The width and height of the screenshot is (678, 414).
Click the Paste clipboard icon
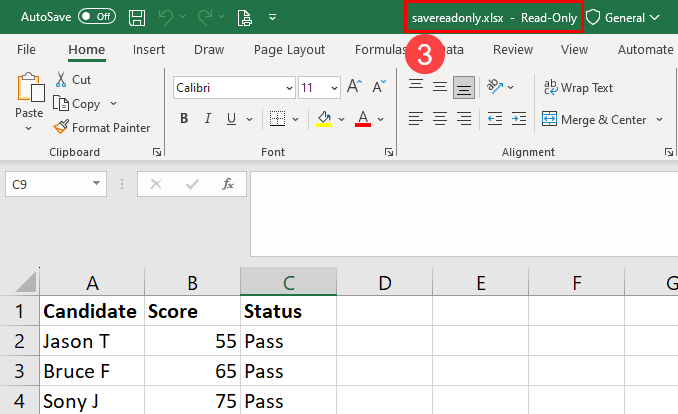[30, 88]
